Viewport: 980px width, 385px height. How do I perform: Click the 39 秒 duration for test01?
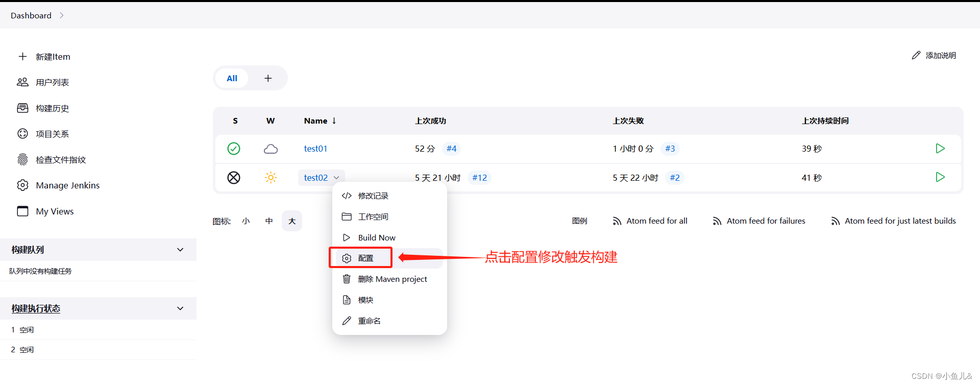[x=812, y=149]
